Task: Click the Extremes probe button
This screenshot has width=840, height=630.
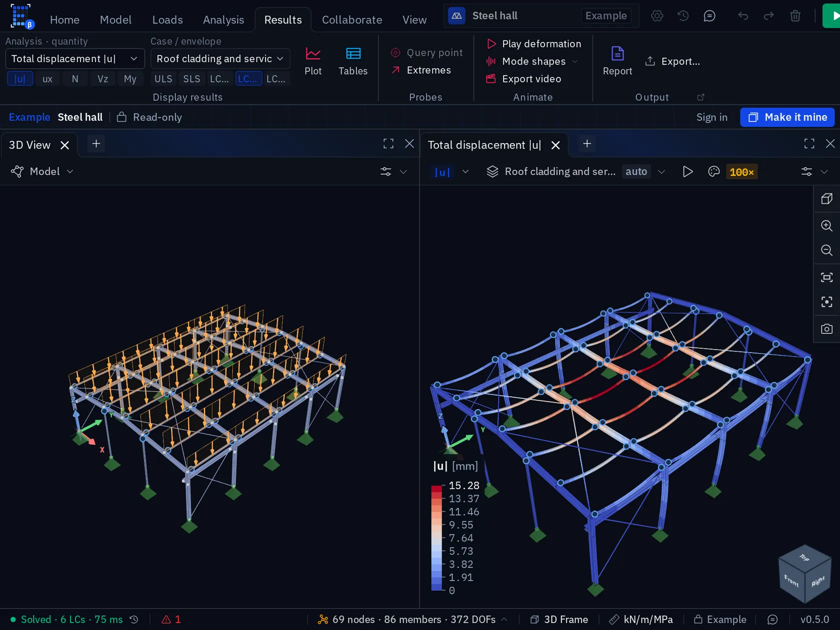Action: (421, 70)
